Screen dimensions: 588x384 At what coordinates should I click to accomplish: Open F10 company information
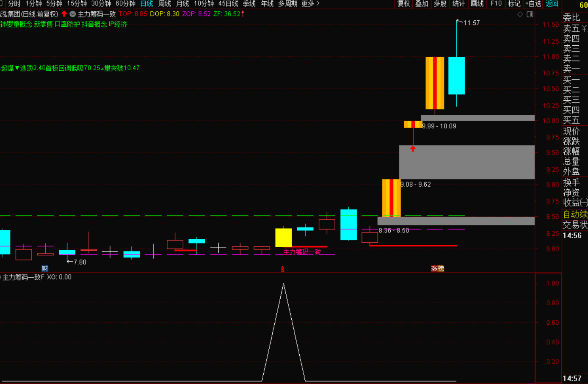click(496, 4)
